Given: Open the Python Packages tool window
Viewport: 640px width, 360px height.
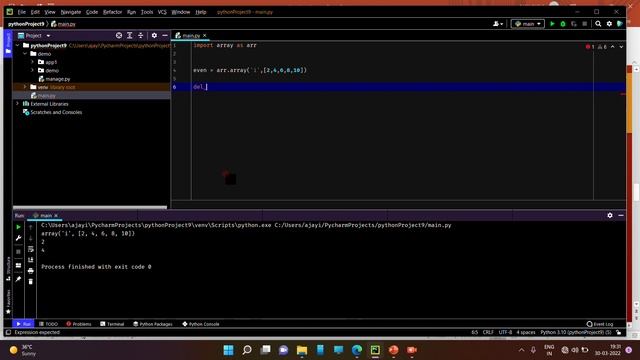Looking at the screenshot, I should click(x=153, y=324).
